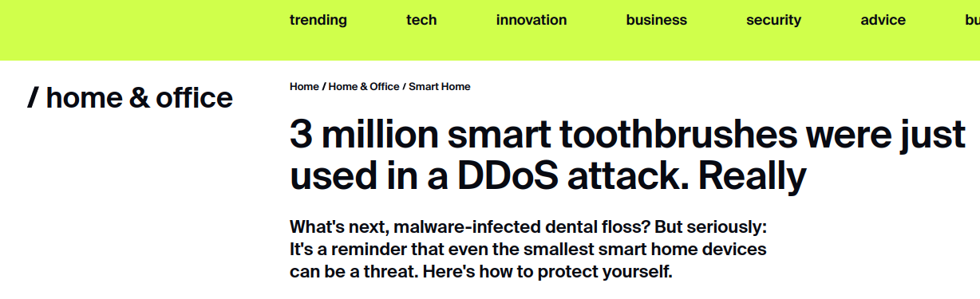Screen dimensions: 980x299
Task: Click 'Here's how to protect yourself' sentence
Action: click(x=548, y=272)
